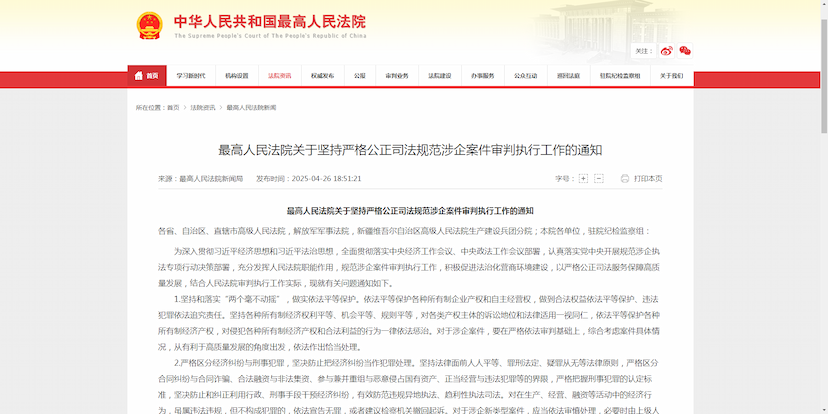Open the 权威发布 menu item

tap(323, 76)
